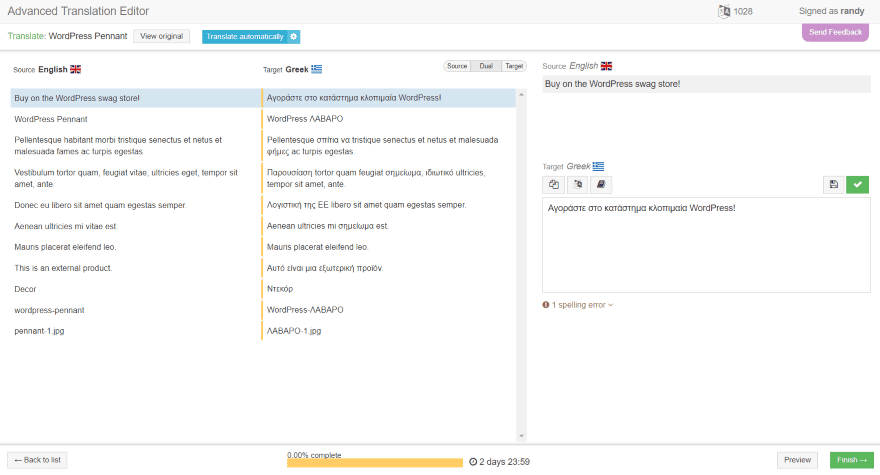Viewport: 880px width, 475px height.
Task: Click in the Greek translation text area
Action: [704, 245]
